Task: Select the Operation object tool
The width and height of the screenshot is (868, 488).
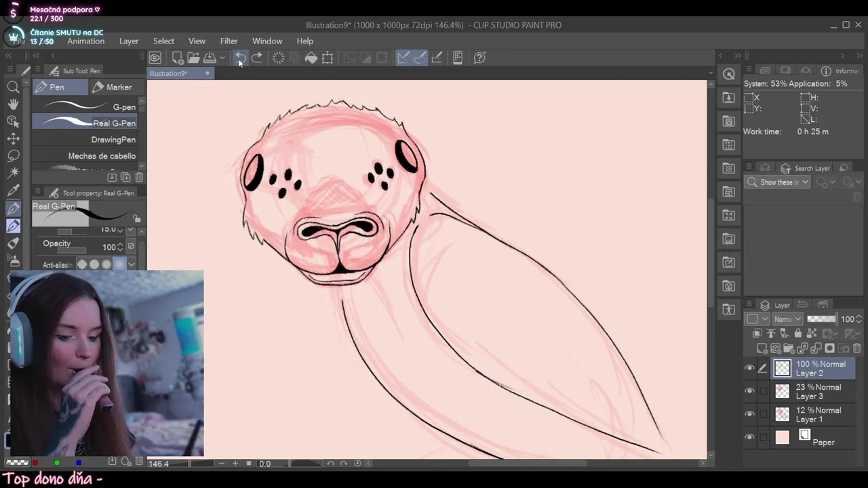Action: [13, 121]
